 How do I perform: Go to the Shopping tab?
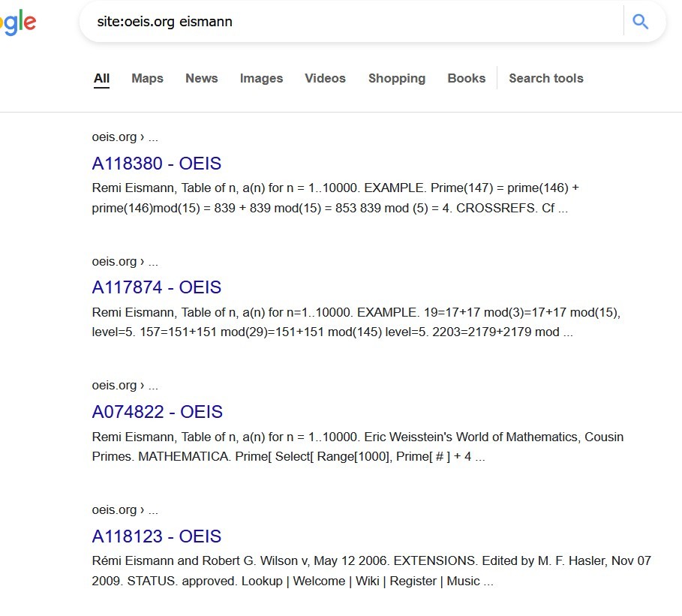click(397, 78)
